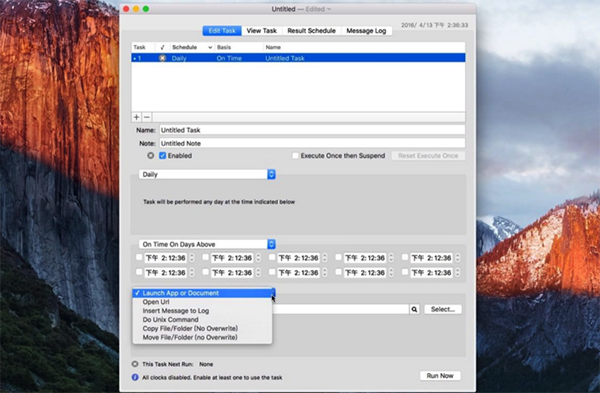
Task: Click into the Name field showing Untitled Task
Action: coord(312,130)
